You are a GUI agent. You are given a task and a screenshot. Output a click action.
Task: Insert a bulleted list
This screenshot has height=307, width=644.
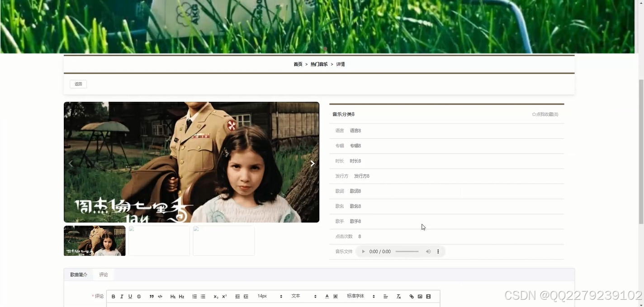click(x=203, y=297)
